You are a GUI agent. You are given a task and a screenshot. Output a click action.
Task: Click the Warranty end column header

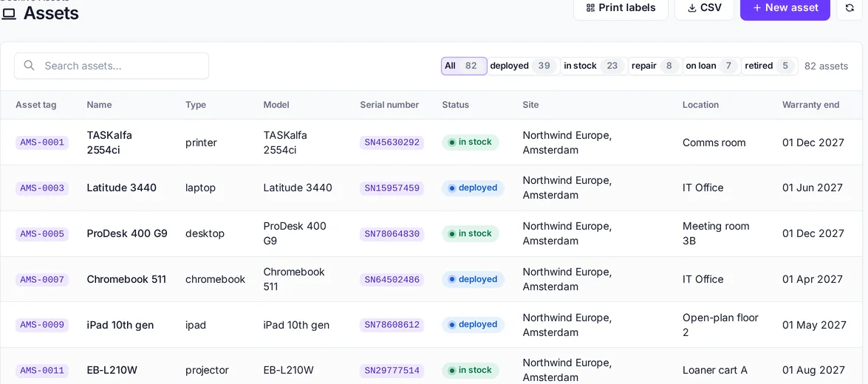tap(810, 105)
